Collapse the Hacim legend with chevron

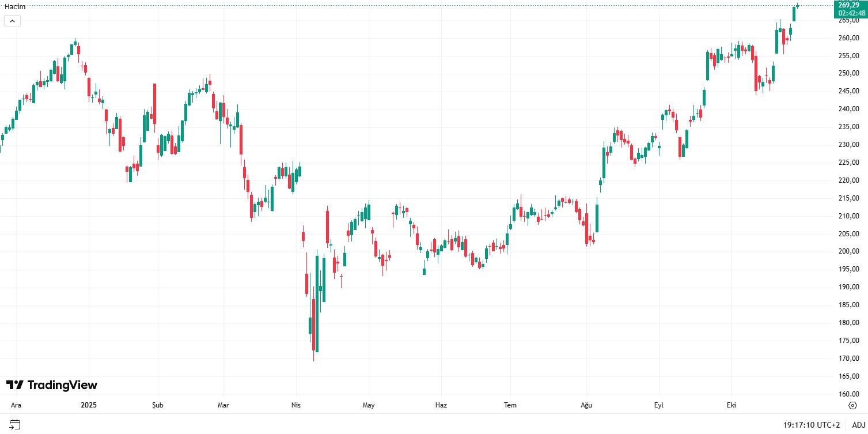[x=12, y=21]
